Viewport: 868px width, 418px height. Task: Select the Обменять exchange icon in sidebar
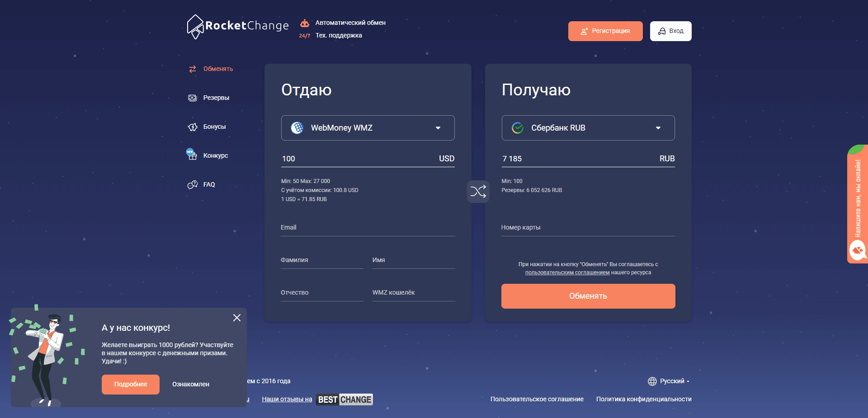[x=192, y=69]
